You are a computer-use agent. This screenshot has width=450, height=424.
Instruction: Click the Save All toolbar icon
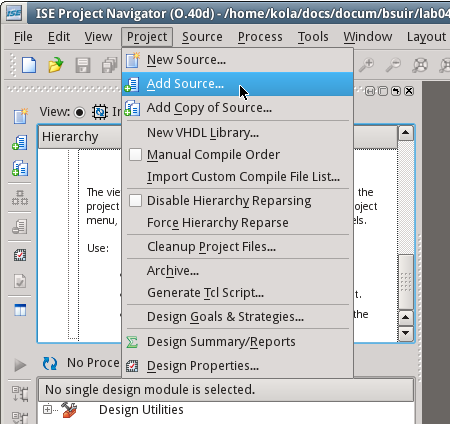click(x=109, y=65)
